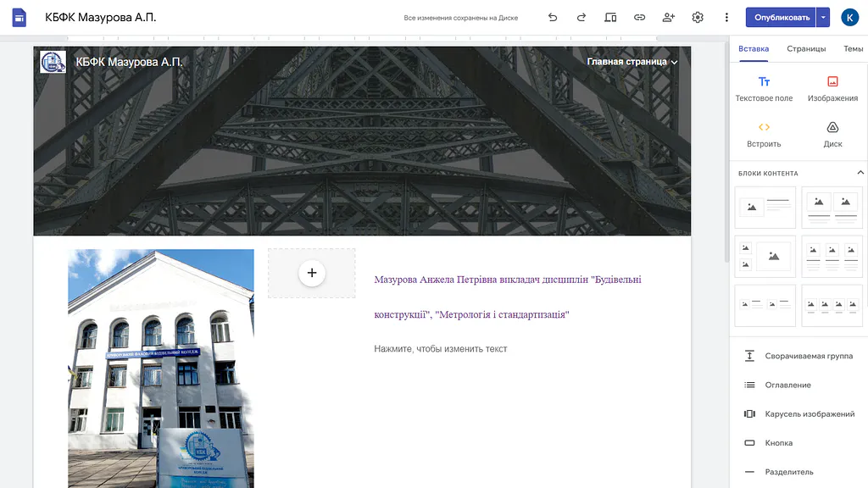This screenshot has height=488, width=868.
Task: Insert a Текстовое поле
Action: tap(764, 89)
